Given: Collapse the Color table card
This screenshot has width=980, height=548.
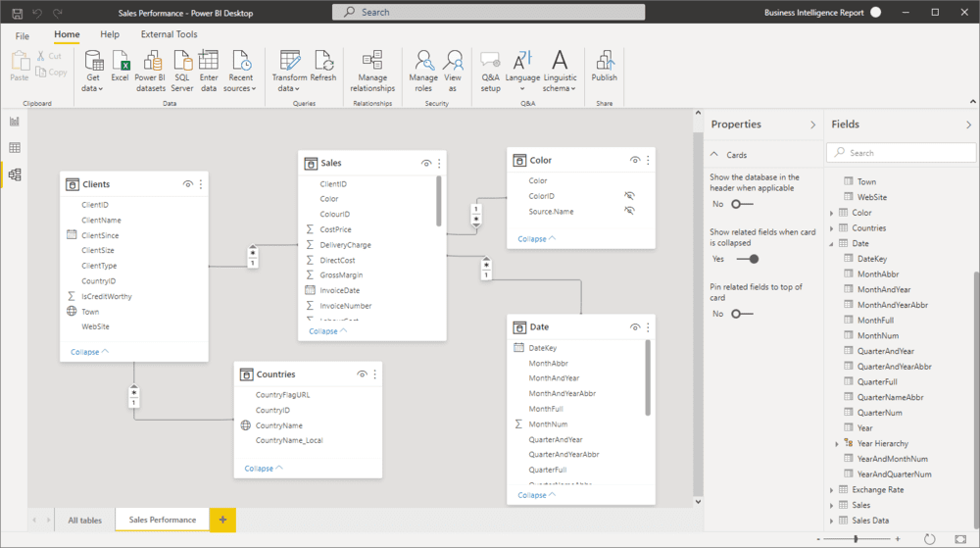Looking at the screenshot, I should pyautogui.click(x=536, y=238).
